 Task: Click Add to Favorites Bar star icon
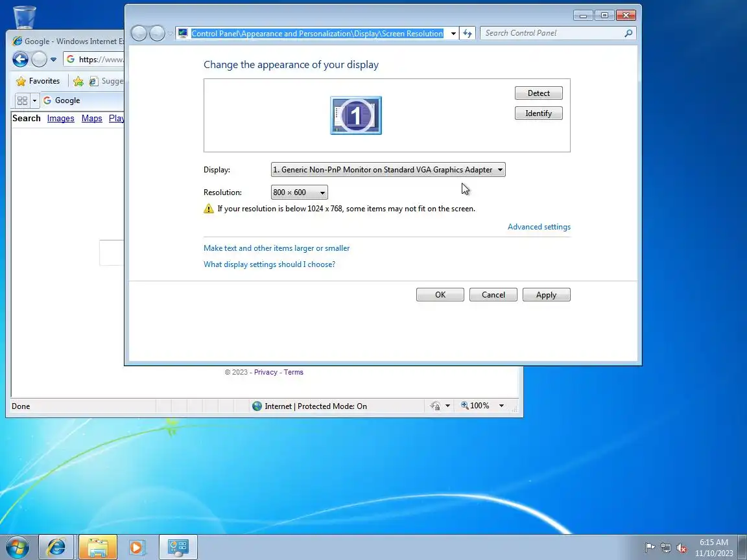pyautogui.click(x=78, y=82)
